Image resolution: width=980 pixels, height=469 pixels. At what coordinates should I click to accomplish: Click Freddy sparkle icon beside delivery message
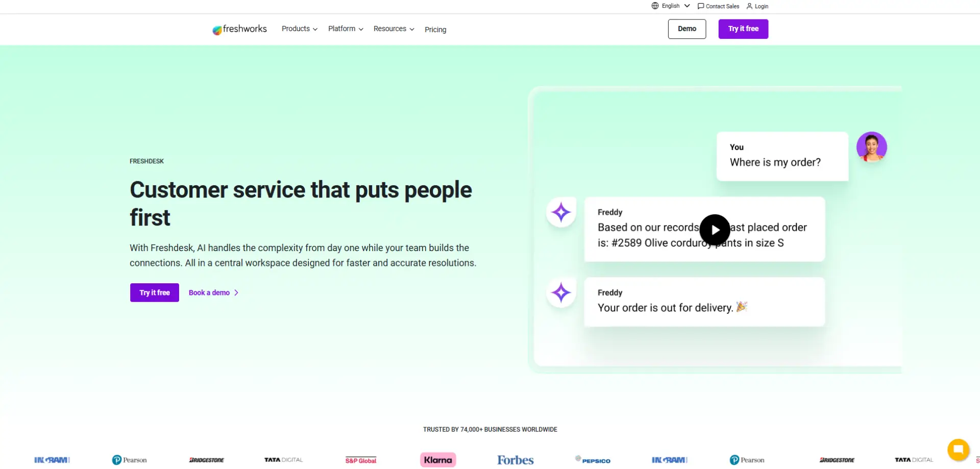pyautogui.click(x=561, y=293)
